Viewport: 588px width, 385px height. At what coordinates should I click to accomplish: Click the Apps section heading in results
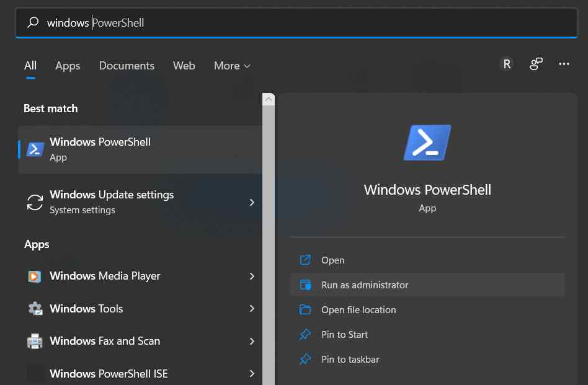coord(37,244)
